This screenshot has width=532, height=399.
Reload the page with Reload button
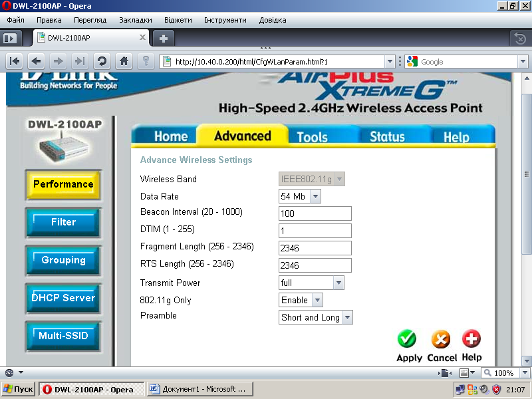tap(102, 61)
